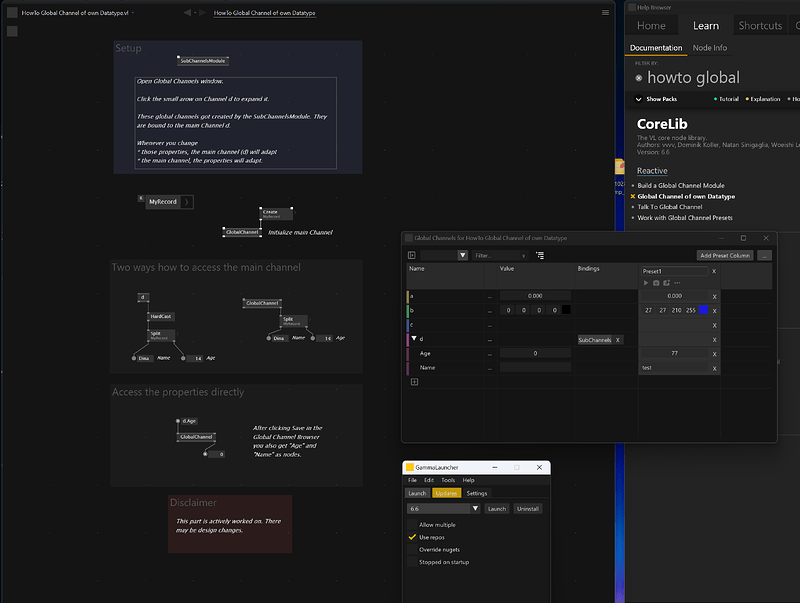Open options dots for channel a
800x603 pixels.
[490, 296]
